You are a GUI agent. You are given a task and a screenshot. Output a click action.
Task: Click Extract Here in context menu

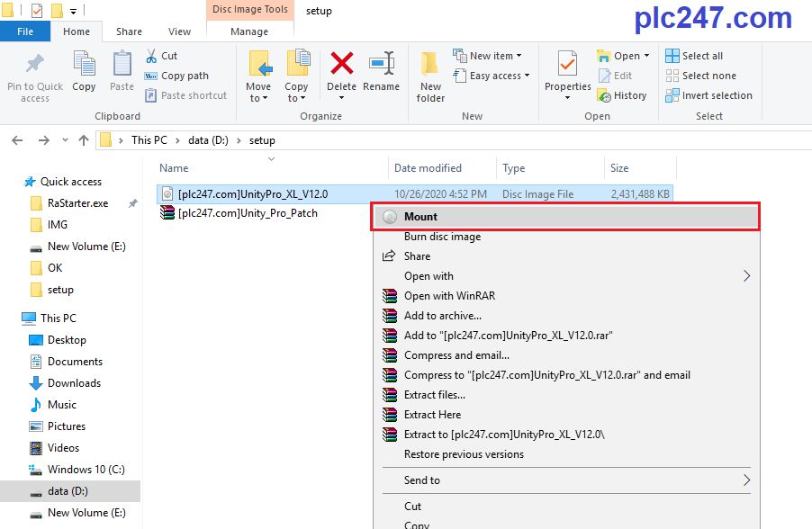point(565,415)
